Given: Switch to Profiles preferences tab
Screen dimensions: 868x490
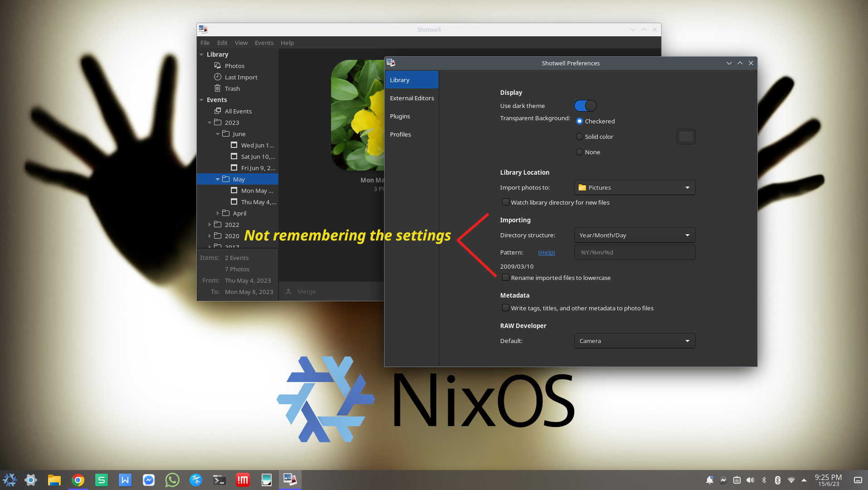Looking at the screenshot, I should click(x=412, y=134).
